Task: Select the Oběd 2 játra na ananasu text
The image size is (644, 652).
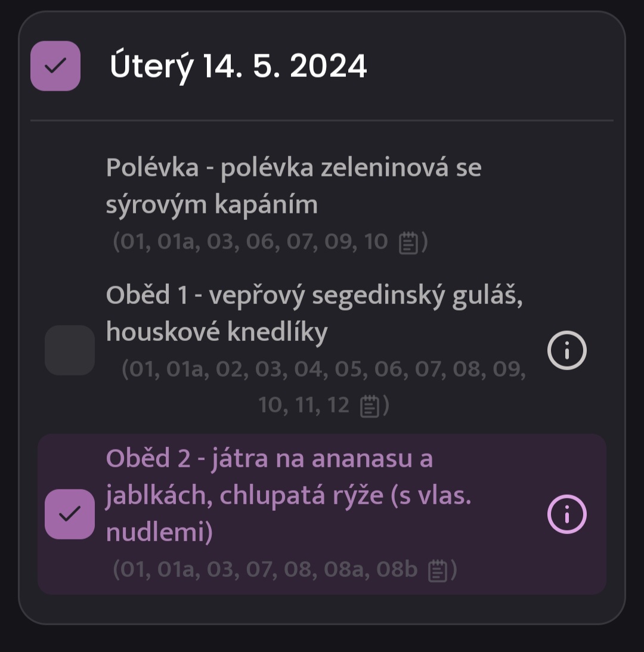Action: point(289,495)
